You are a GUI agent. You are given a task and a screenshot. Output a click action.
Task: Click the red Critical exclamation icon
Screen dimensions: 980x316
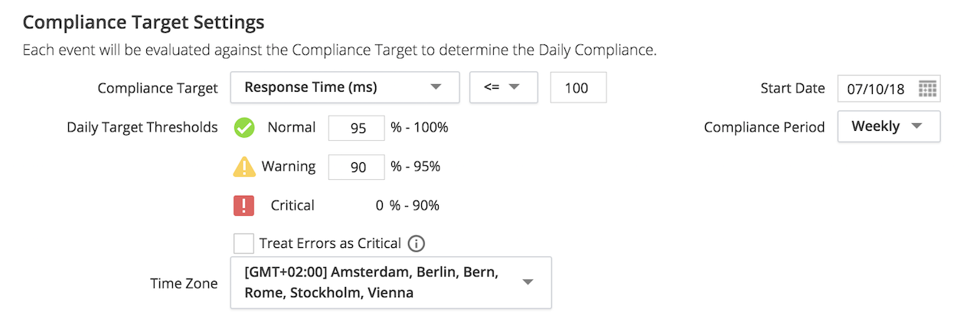click(243, 205)
